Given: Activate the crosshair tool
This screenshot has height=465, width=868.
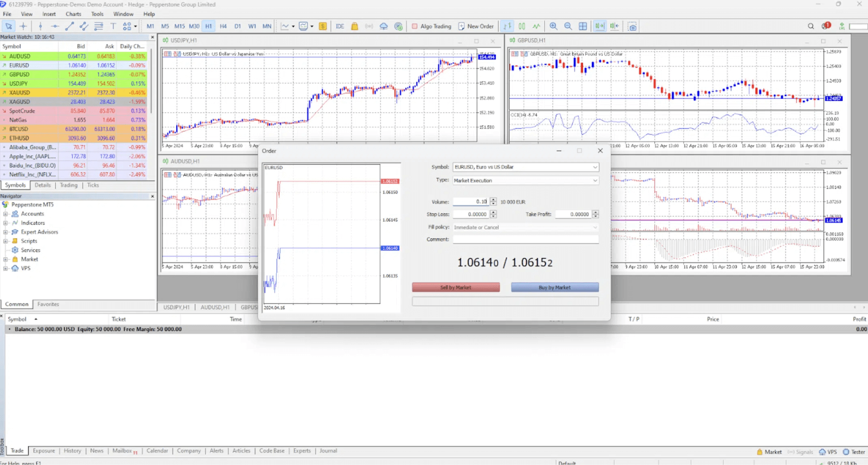Looking at the screenshot, I should pos(23,26).
